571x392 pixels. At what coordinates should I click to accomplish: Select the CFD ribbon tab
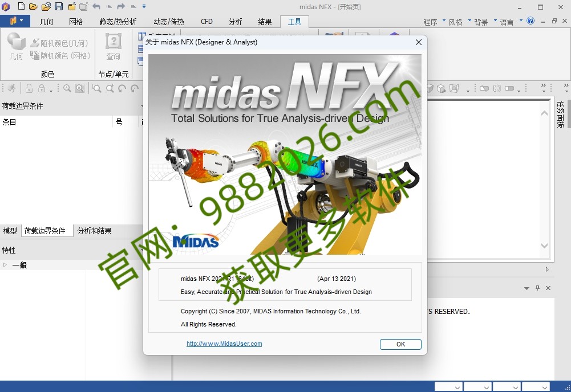point(206,22)
